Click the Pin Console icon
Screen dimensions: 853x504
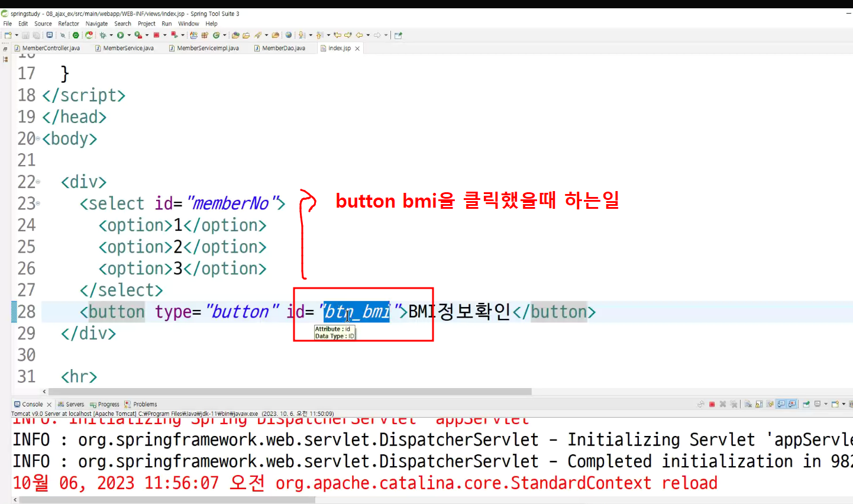(806, 404)
